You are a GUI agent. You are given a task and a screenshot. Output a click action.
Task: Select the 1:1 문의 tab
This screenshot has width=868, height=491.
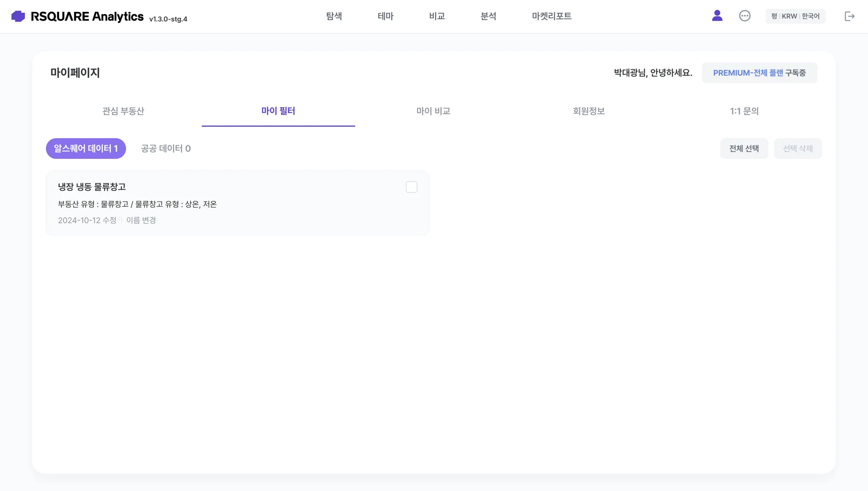[744, 111]
